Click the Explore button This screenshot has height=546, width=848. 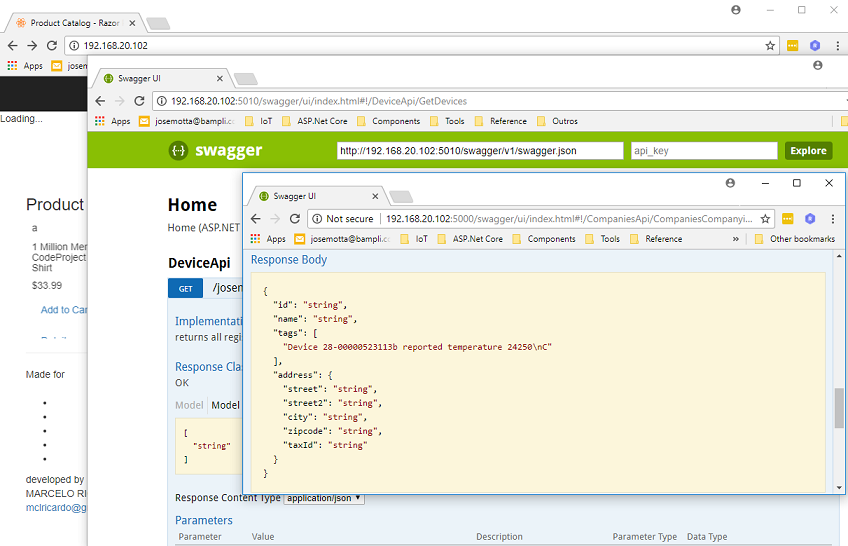tap(809, 151)
